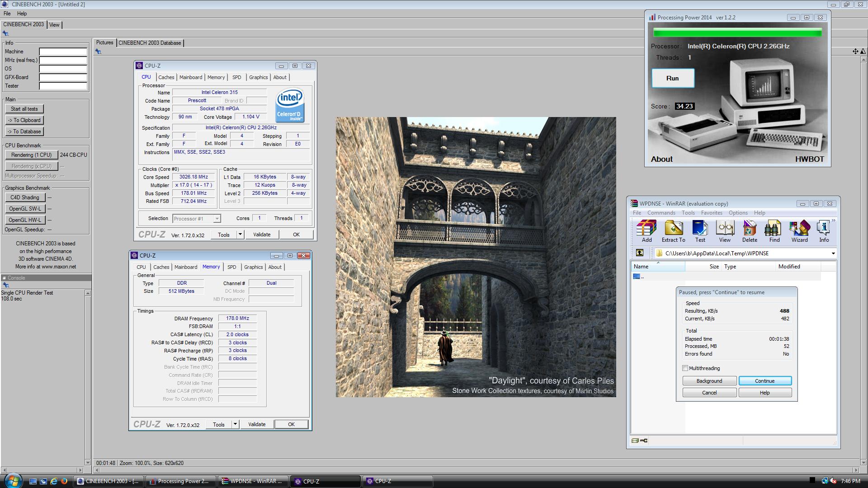The width and height of the screenshot is (868, 488).
Task: Click the Tester input field
Action: click(x=63, y=86)
